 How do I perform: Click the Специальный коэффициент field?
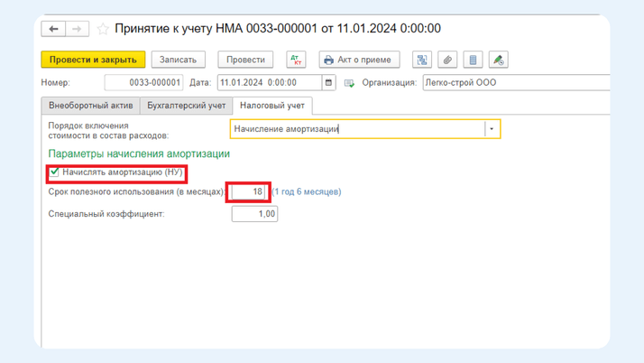pyautogui.click(x=254, y=214)
